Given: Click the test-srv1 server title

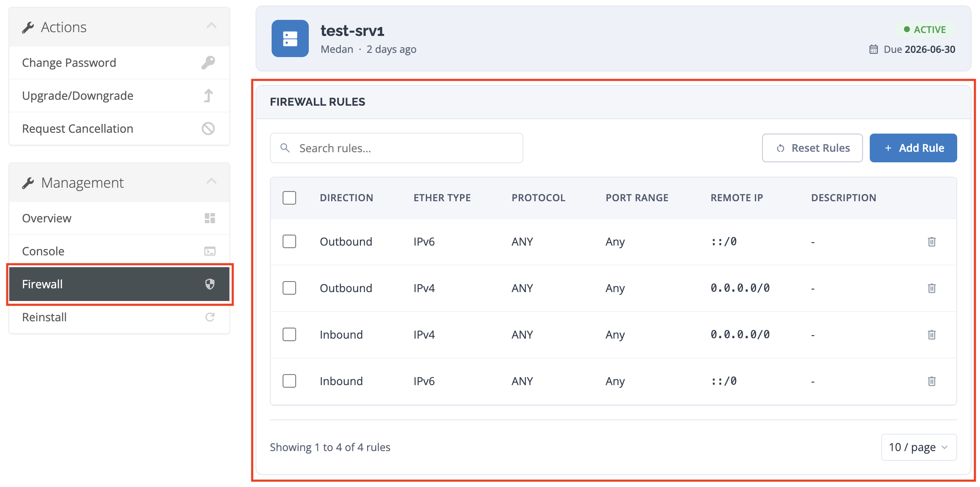Looking at the screenshot, I should coord(352,31).
